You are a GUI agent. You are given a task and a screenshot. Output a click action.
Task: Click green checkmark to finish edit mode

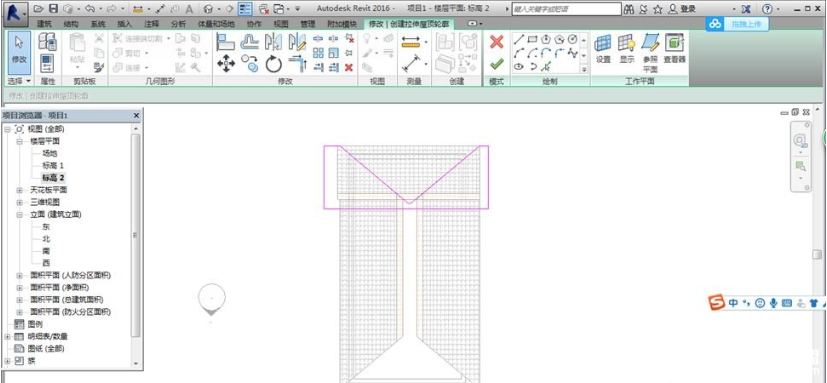click(496, 64)
